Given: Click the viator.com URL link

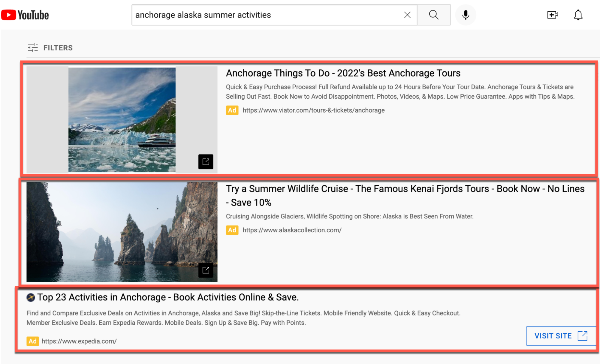Looking at the screenshot, I should point(313,110).
